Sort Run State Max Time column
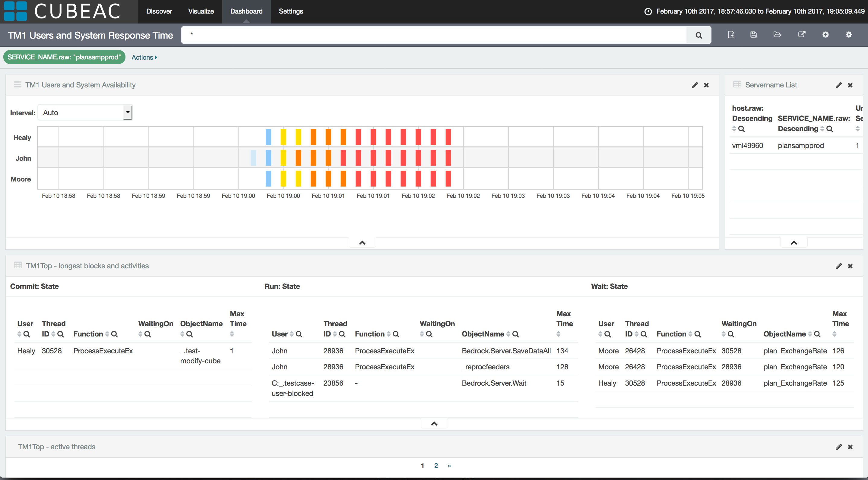Image resolution: width=868 pixels, height=480 pixels. point(558,334)
